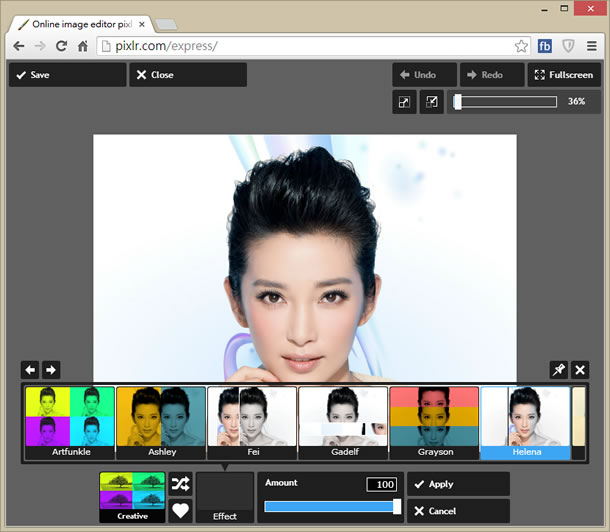
Task: Open the Facebook extension icon
Action: pyautogui.click(x=545, y=46)
